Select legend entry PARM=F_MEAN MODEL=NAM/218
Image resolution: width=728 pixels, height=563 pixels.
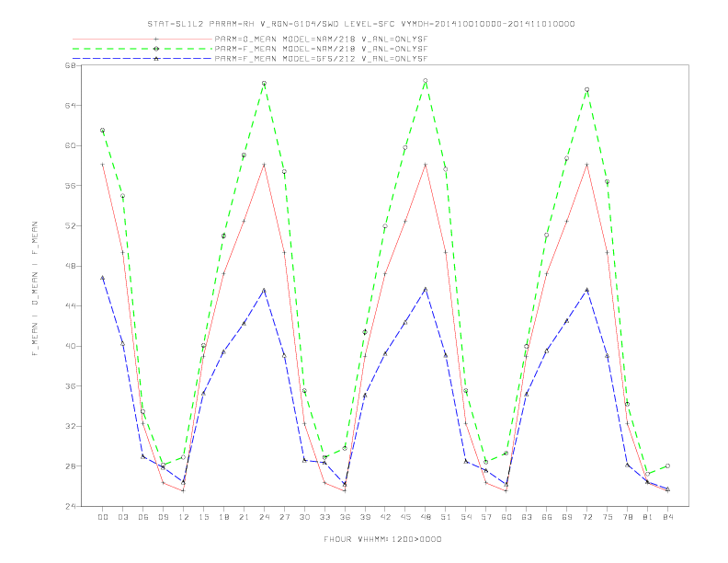(321, 49)
